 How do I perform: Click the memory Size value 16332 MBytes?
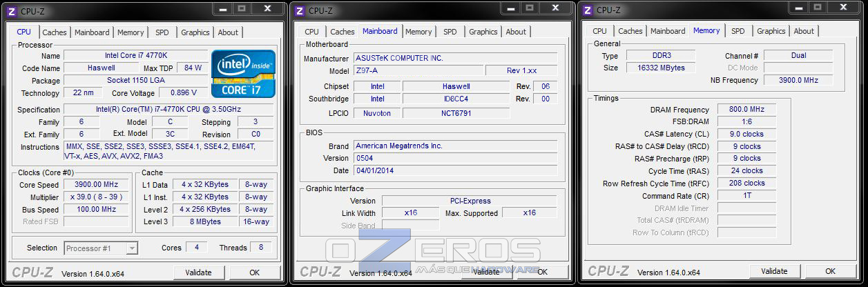661,68
